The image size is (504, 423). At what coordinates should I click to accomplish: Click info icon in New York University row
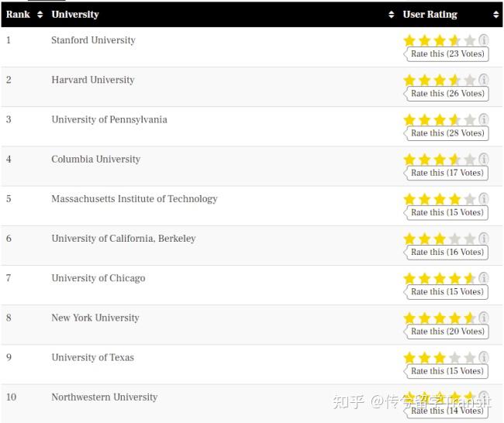click(x=483, y=317)
